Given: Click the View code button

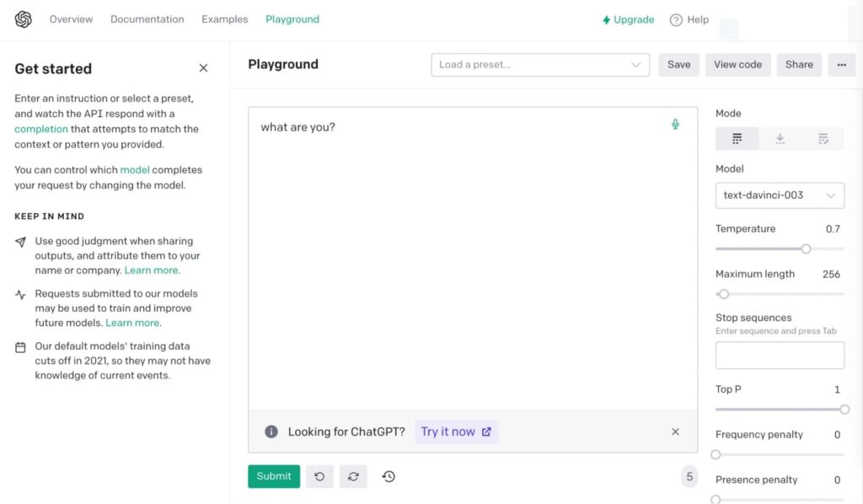Looking at the screenshot, I should click(x=737, y=65).
